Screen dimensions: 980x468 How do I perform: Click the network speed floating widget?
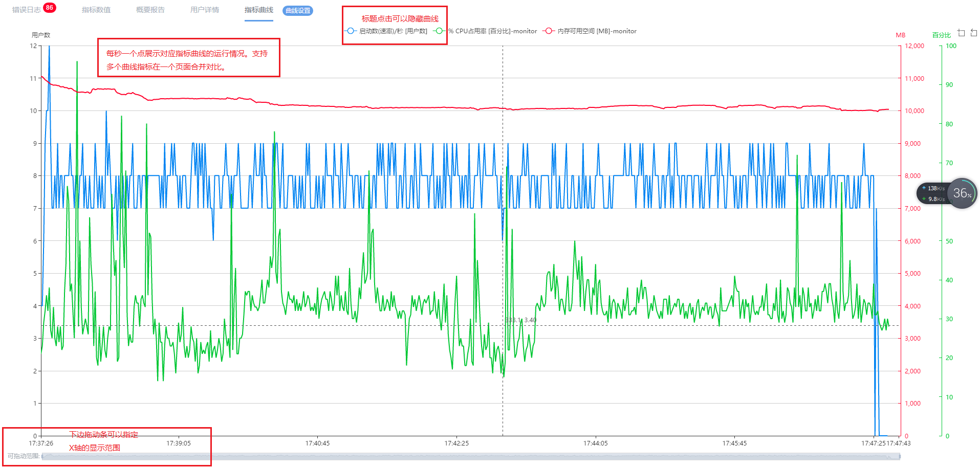(932, 193)
